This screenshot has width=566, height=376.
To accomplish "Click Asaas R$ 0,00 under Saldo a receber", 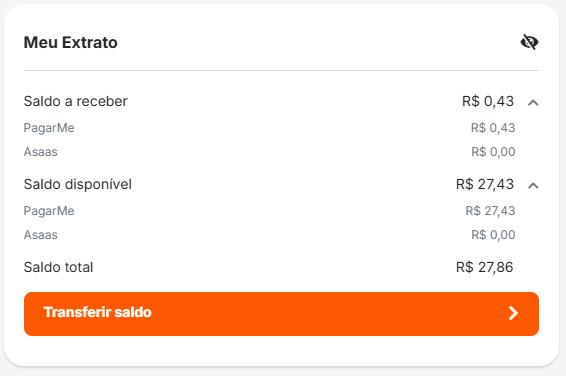I will pyautogui.click(x=493, y=152).
